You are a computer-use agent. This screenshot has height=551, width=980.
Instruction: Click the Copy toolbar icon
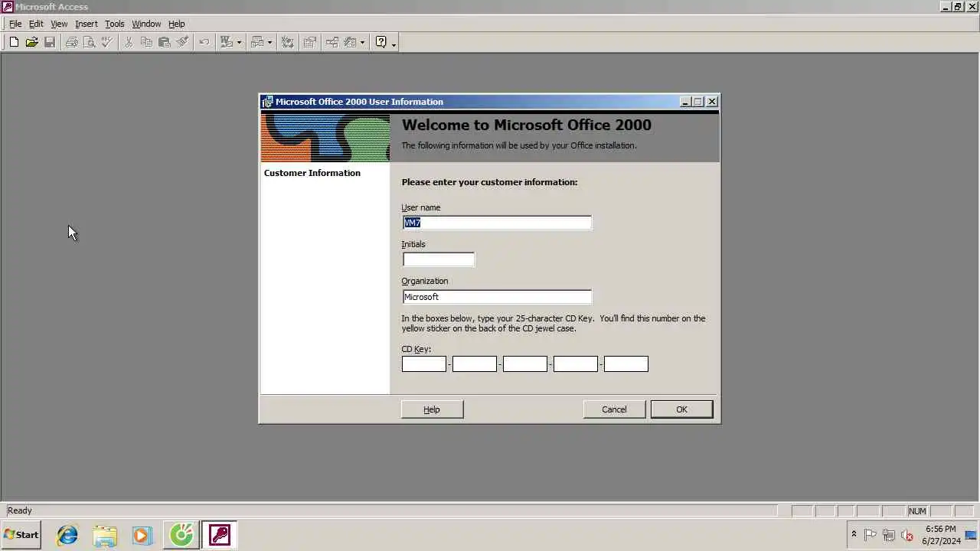tap(146, 42)
